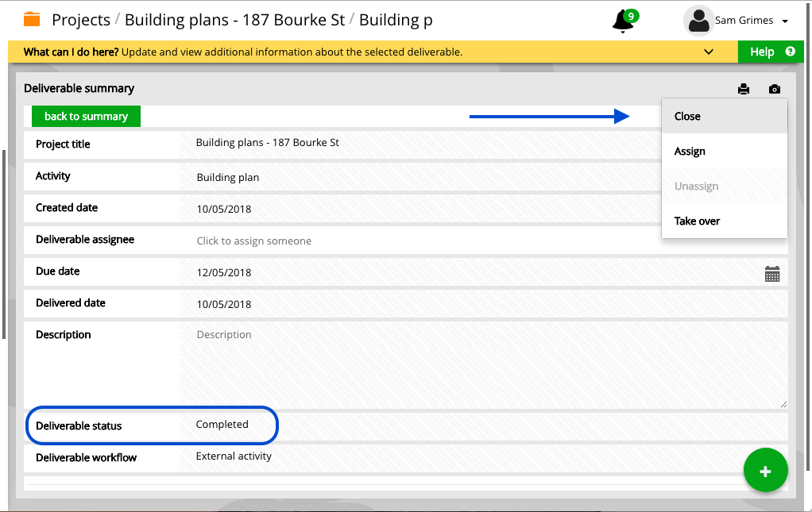The image size is (812, 512).
Task: Click the Help question mark icon
Action: 791,51
